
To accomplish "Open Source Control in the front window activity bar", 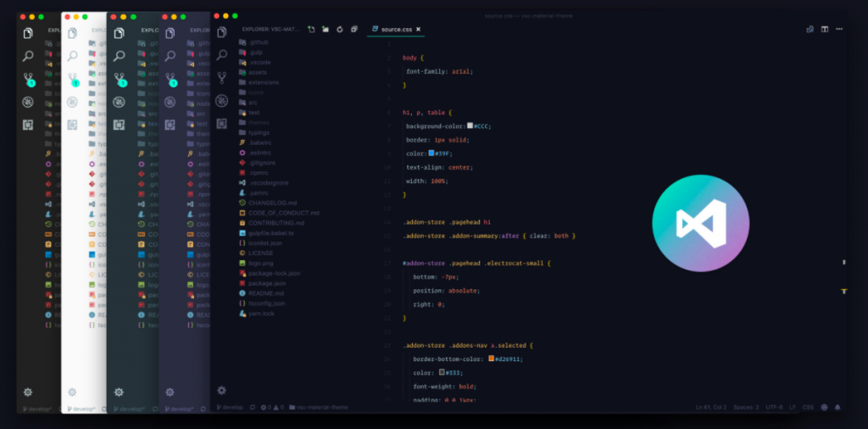I will 221,77.
